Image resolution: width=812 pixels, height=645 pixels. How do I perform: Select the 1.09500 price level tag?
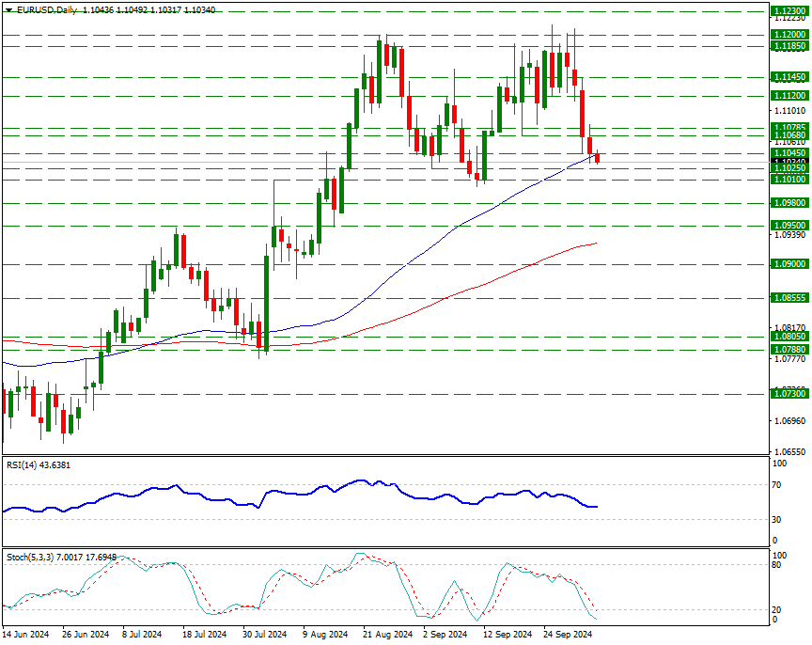tap(789, 226)
